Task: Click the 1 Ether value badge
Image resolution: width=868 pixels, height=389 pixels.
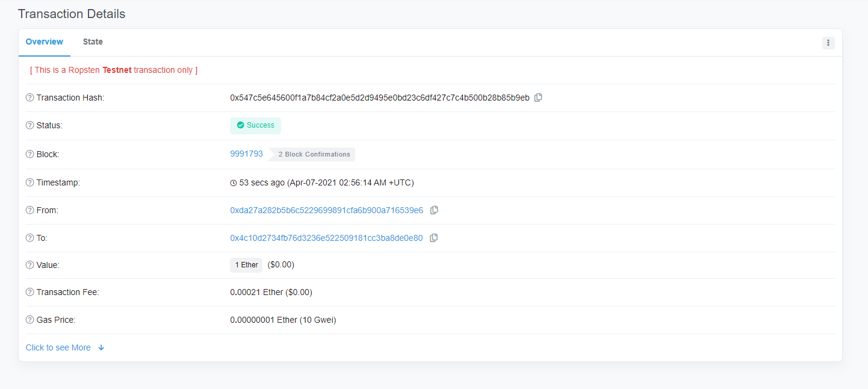Action: 246,265
